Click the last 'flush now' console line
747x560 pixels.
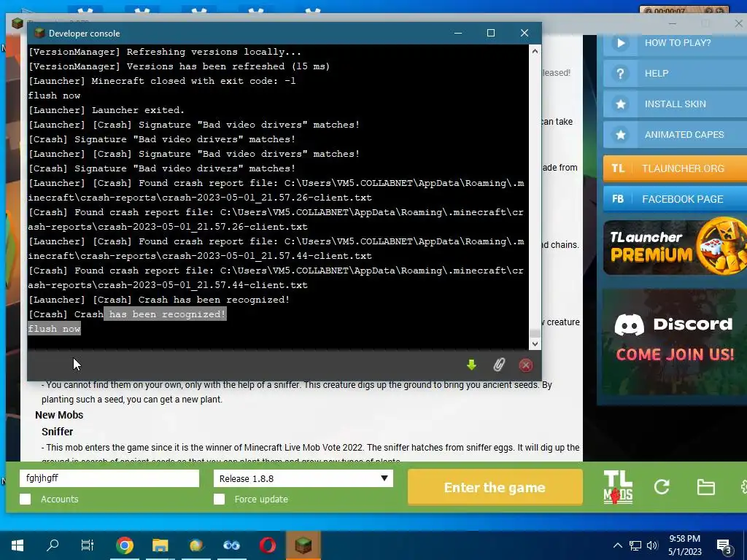click(54, 329)
